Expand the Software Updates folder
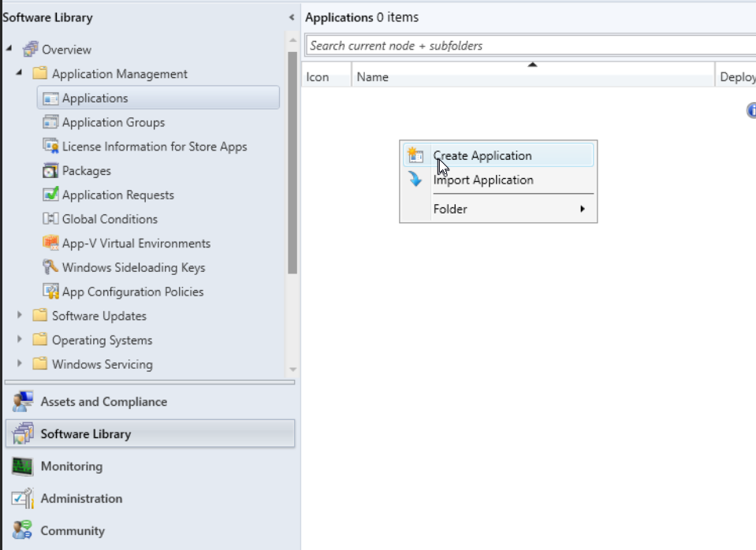Viewport: 756px width, 550px height. [20, 316]
